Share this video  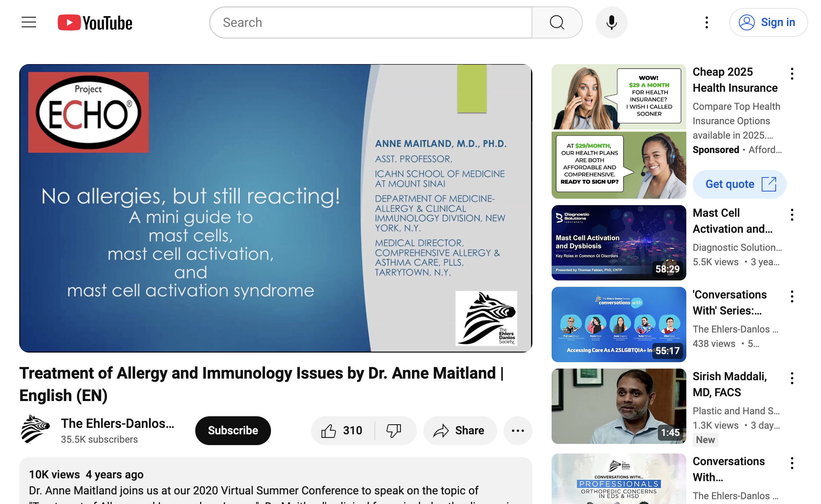point(460,431)
